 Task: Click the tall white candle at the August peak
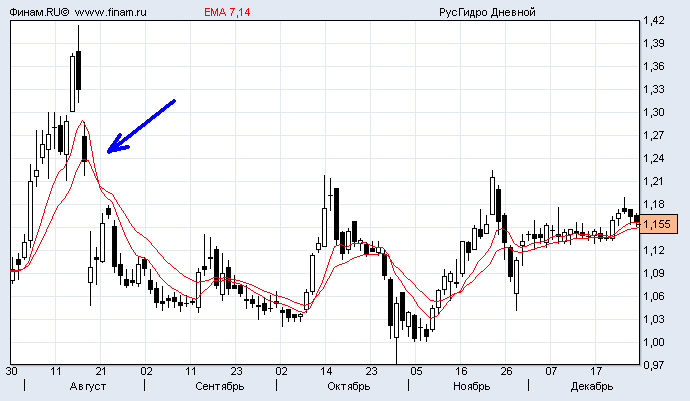pyautogui.click(x=73, y=80)
